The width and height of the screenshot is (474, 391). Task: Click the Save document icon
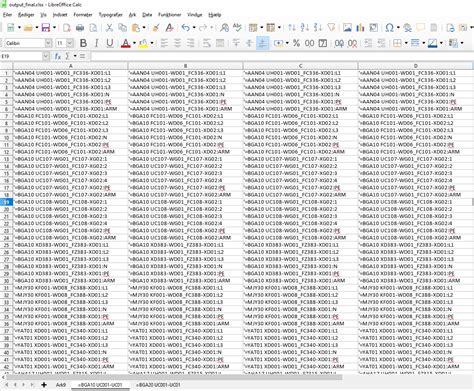click(x=46, y=28)
